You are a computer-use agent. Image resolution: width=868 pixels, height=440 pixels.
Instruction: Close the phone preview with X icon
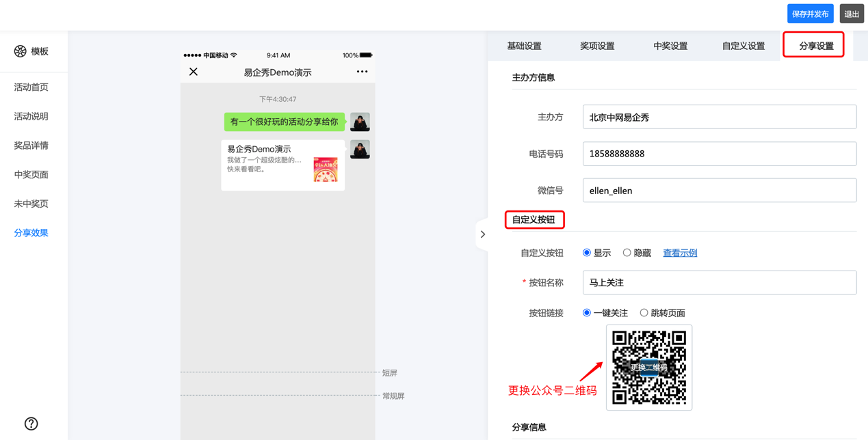pos(194,72)
